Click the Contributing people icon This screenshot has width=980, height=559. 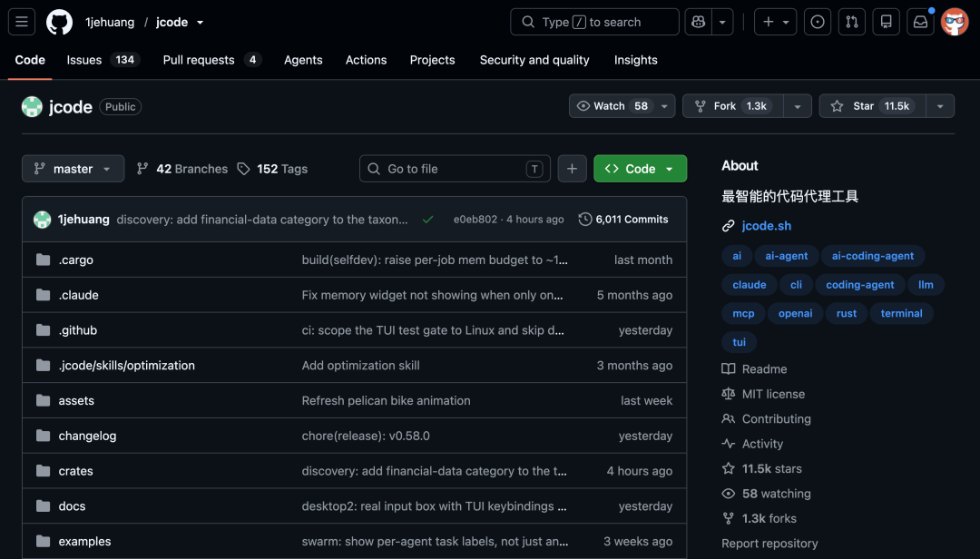coord(728,419)
